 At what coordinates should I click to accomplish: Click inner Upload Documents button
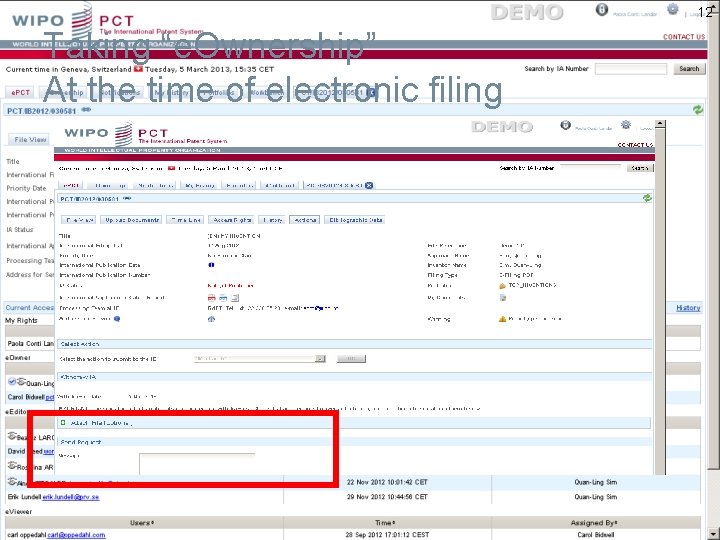click(x=131, y=220)
